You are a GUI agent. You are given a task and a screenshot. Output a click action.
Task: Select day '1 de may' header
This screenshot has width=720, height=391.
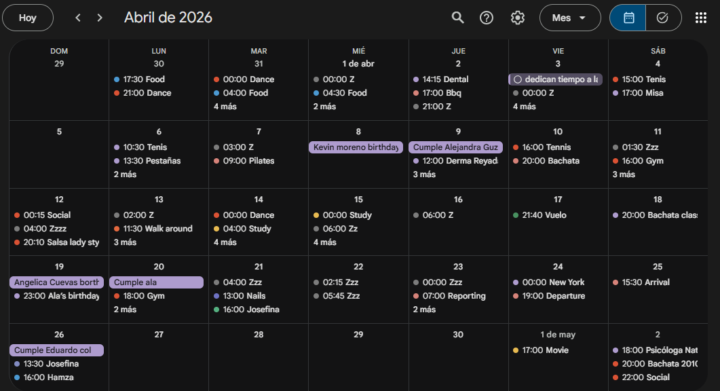[558, 335]
